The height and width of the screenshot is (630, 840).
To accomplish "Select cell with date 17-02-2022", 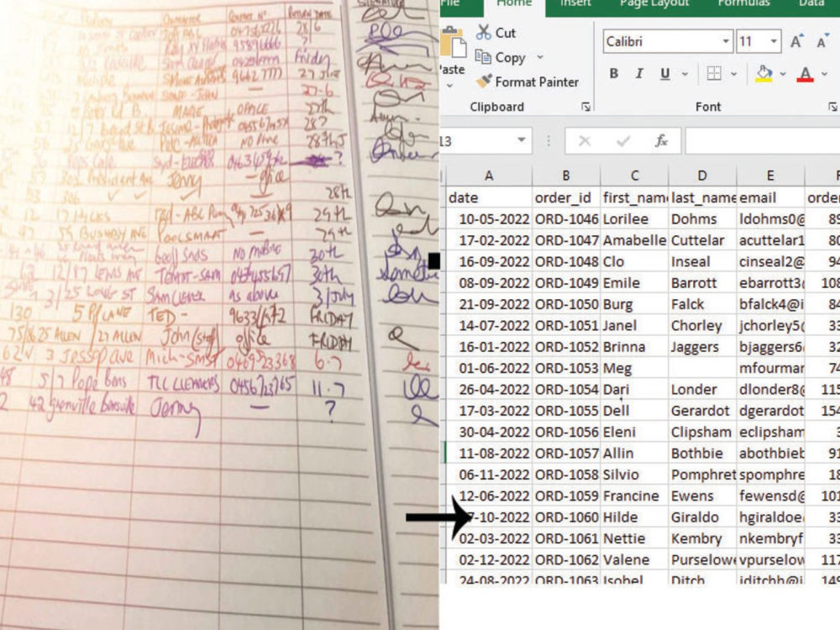I will click(x=489, y=240).
